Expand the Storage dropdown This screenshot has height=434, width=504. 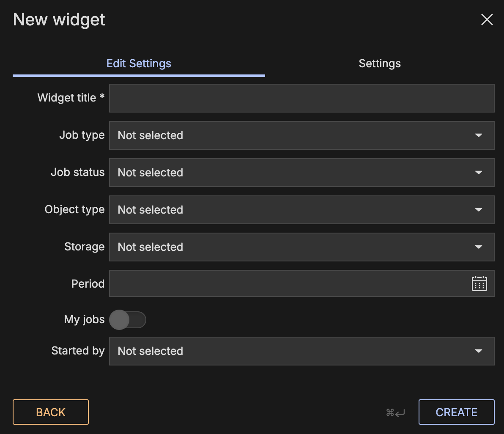click(x=301, y=247)
